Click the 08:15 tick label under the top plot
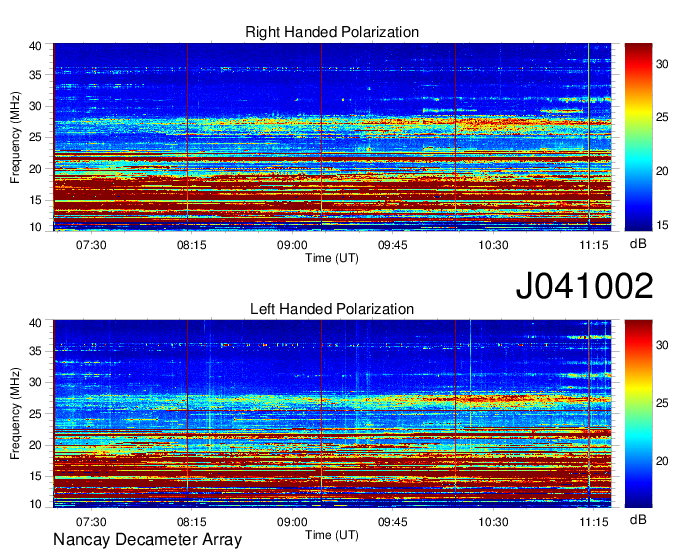The height and width of the screenshot is (552, 680). coord(192,245)
